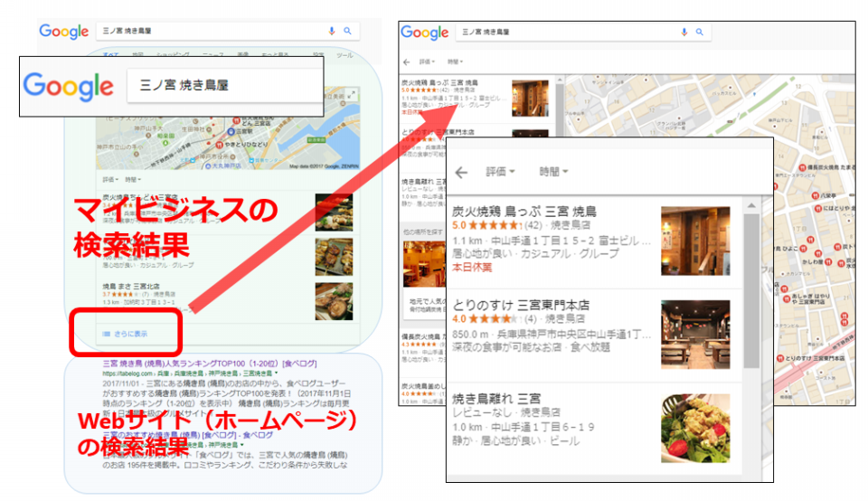Open the dining room photo beside とりのすけ enlarged listing
Screen dimensions: 868x501
click(695, 335)
